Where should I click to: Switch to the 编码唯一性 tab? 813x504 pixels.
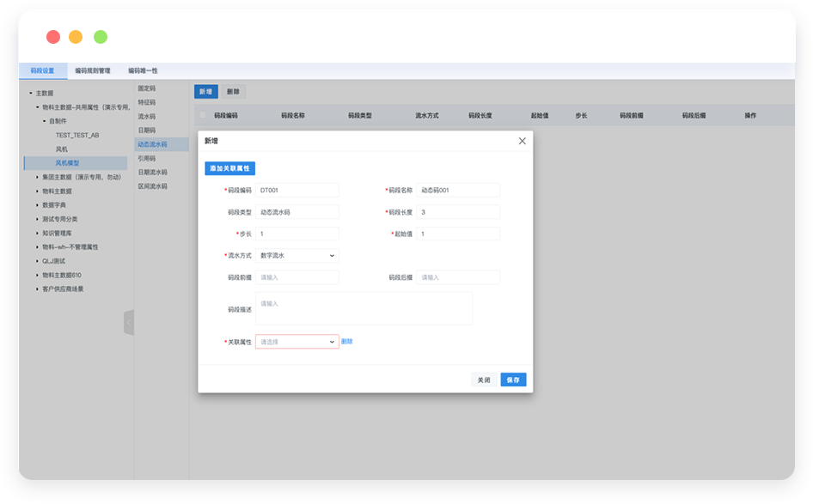click(143, 71)
